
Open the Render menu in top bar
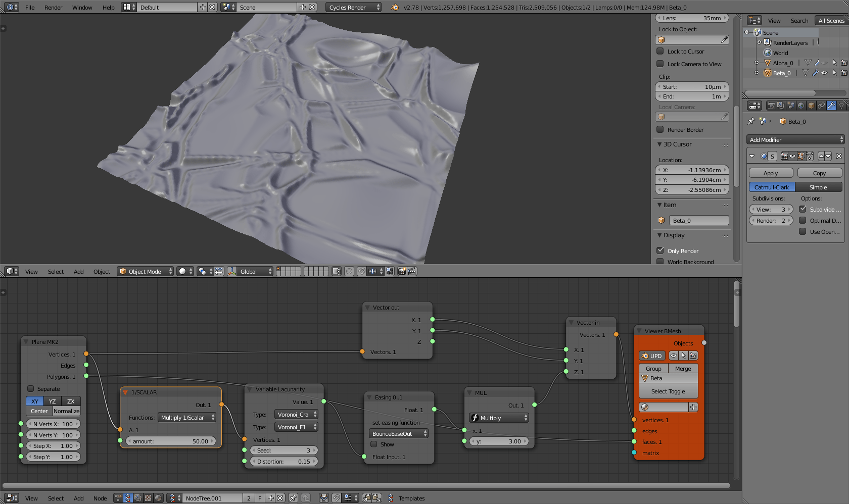coord(53,7)
